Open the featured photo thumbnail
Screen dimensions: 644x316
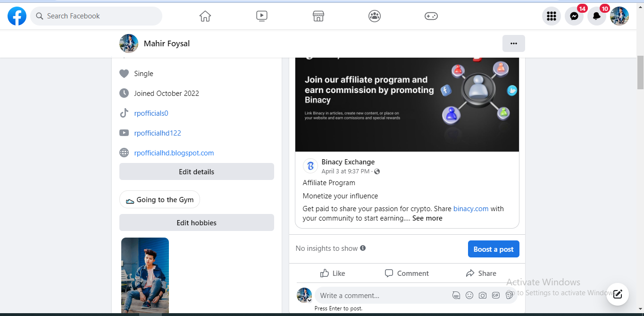click(x=145, y=276)
